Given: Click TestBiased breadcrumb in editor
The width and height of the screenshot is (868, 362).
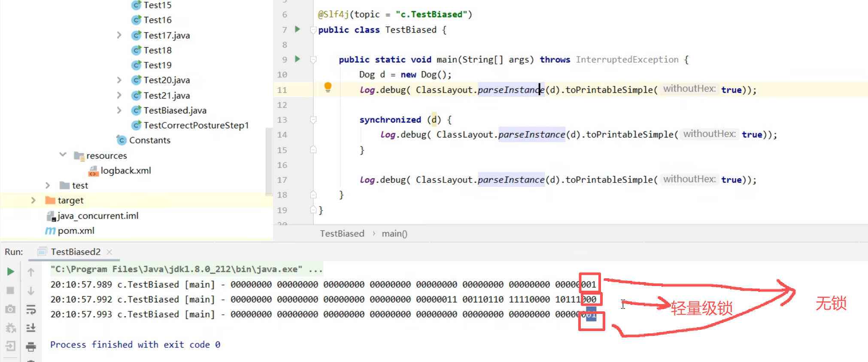Looking at the screenshot, I should pos(342,234).
